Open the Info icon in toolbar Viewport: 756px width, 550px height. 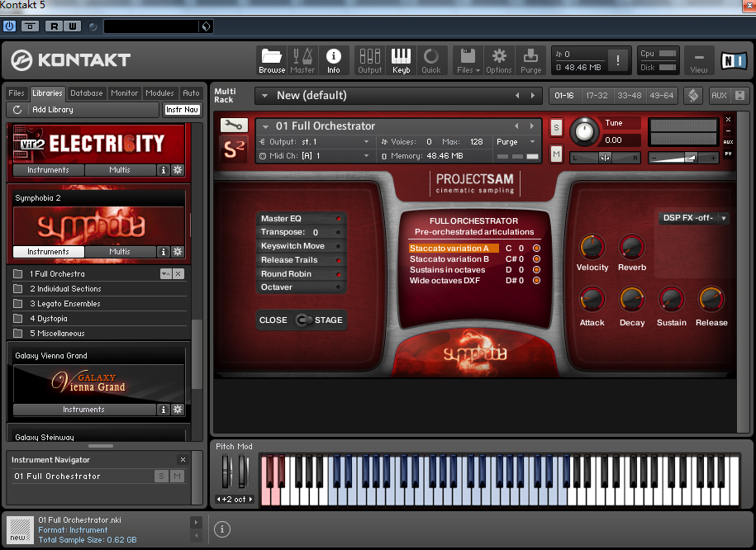click(334, 60)
